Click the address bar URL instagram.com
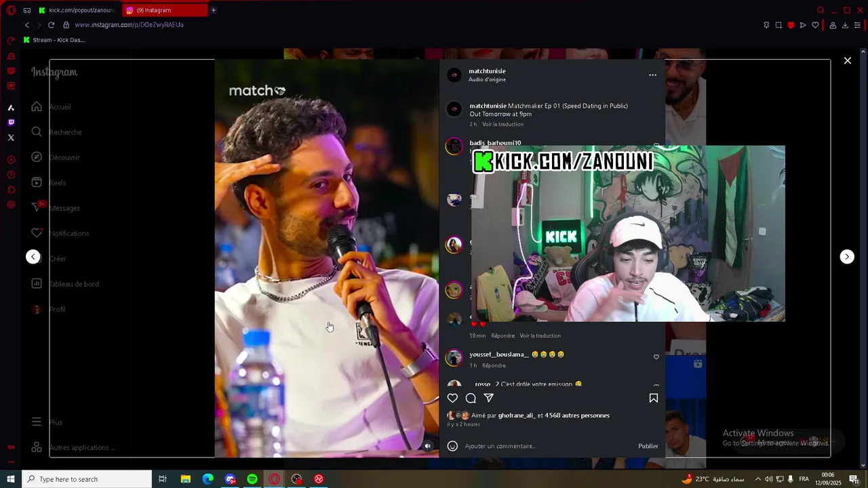868x488 pixels. point(129,25)
